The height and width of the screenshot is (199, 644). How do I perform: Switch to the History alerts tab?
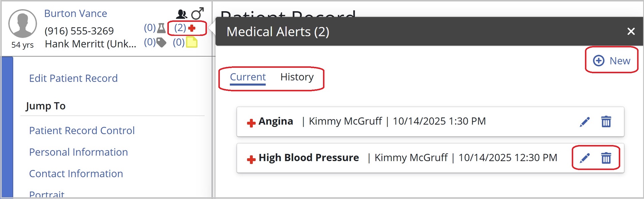pyautogui.click(x=297, y=77)
